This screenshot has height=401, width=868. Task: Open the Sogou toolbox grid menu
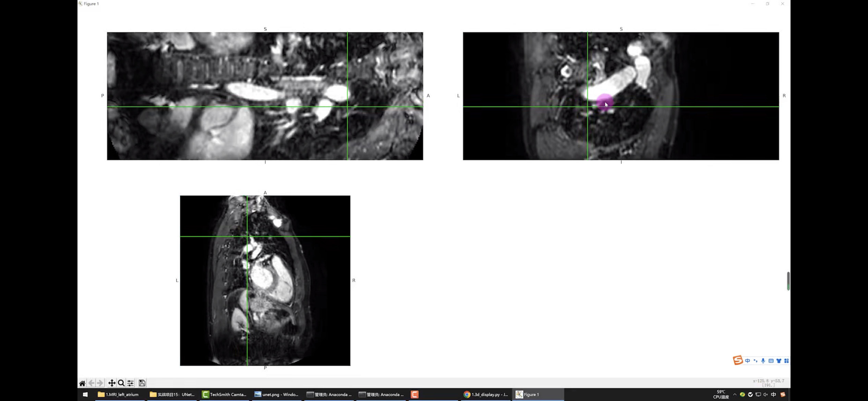pos(786,361)
